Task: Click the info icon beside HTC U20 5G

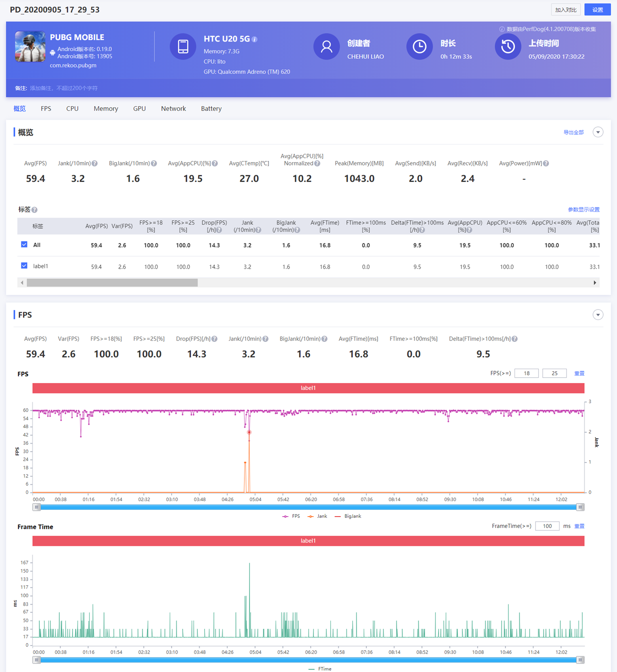Action: pos(255,39)
